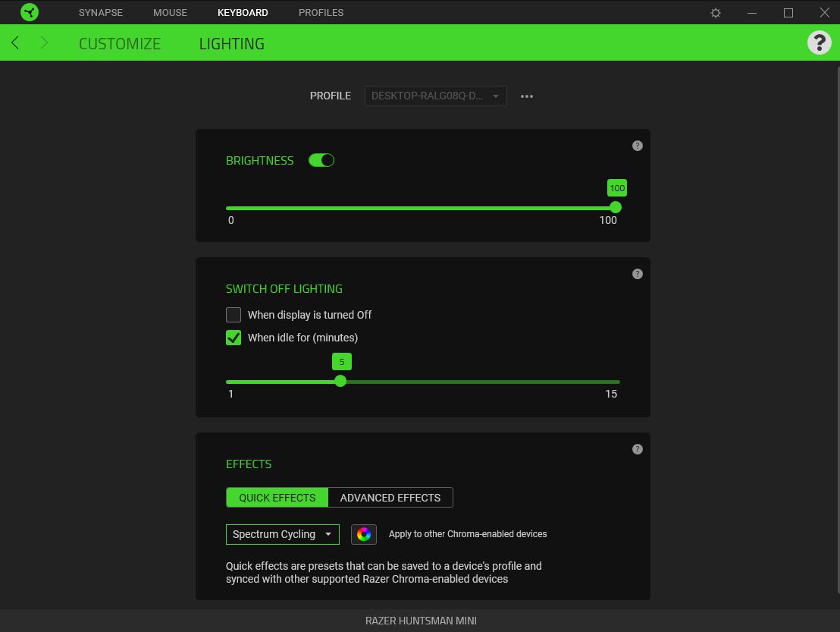Go back using the left arrow
This screenshot has height=632, width=840.
pos(15,43)
